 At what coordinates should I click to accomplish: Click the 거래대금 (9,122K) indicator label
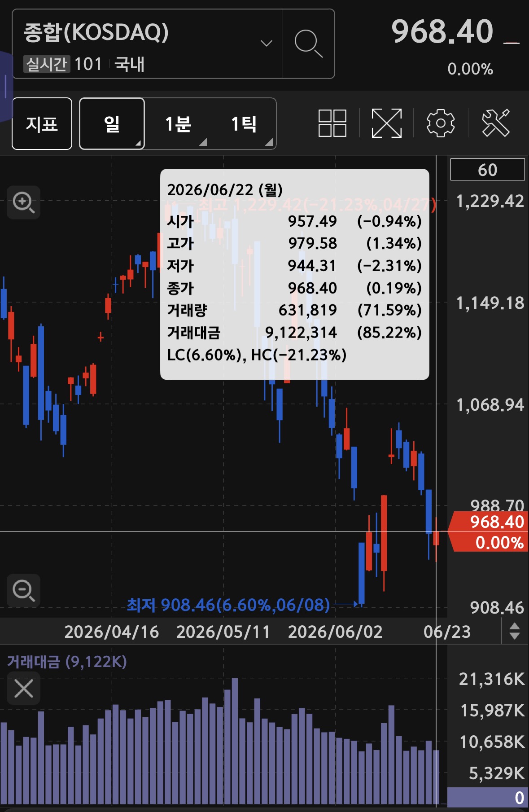pyautogui.click(x=67, y=661)
